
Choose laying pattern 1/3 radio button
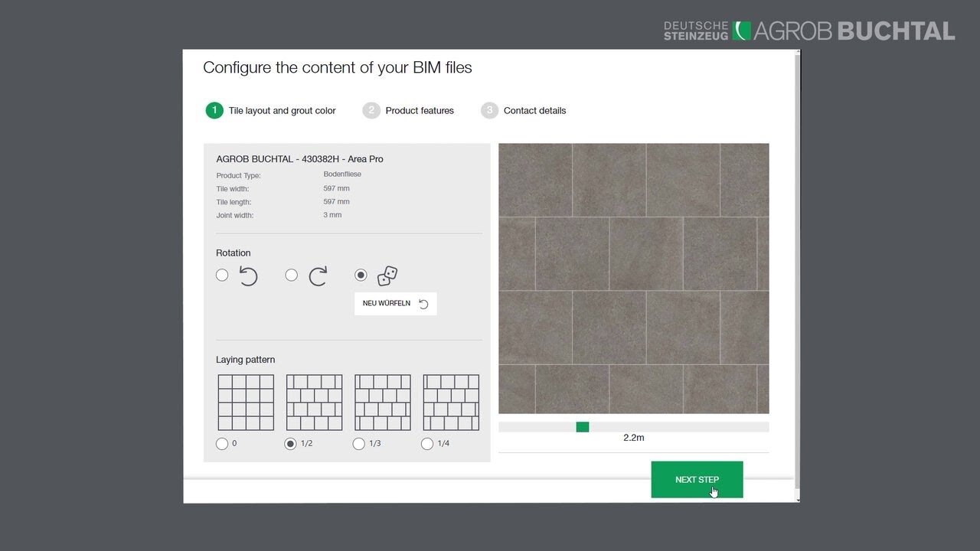click(358, 444)
